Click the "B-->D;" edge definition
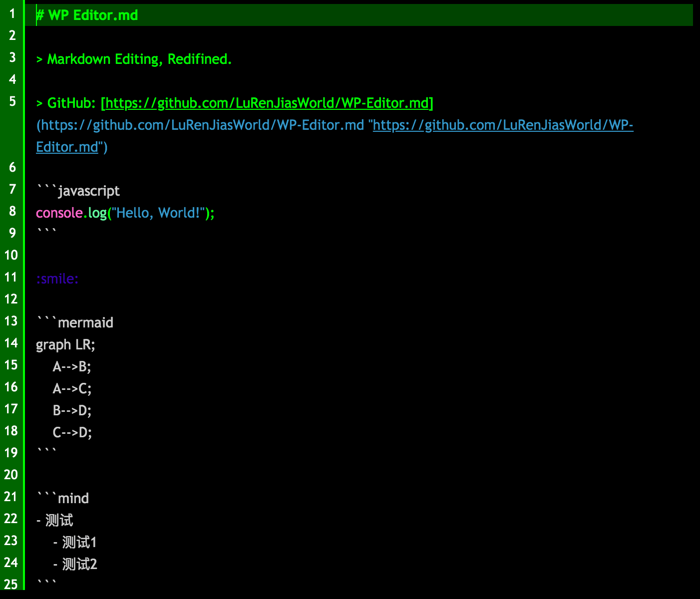Image resolution: width=700 pixels, height=599 pixels. [72, 410]
